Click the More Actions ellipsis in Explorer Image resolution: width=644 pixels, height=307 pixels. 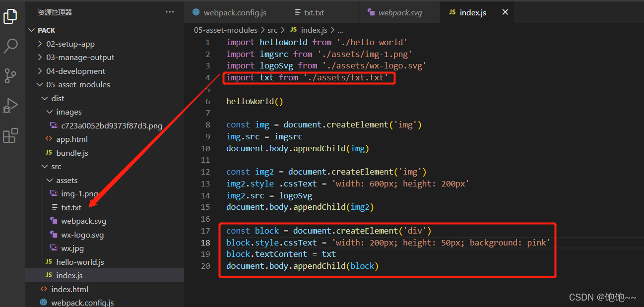[170, 12]
